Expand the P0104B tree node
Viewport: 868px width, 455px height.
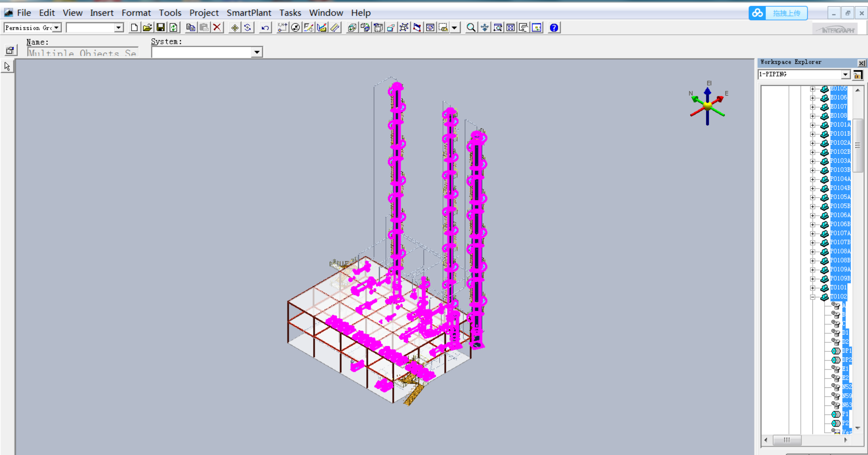[x=812, y=188]
